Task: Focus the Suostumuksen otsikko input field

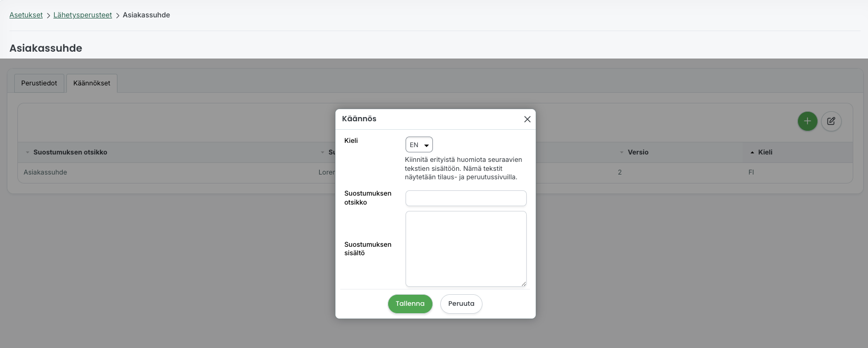Action: point(466,198)
